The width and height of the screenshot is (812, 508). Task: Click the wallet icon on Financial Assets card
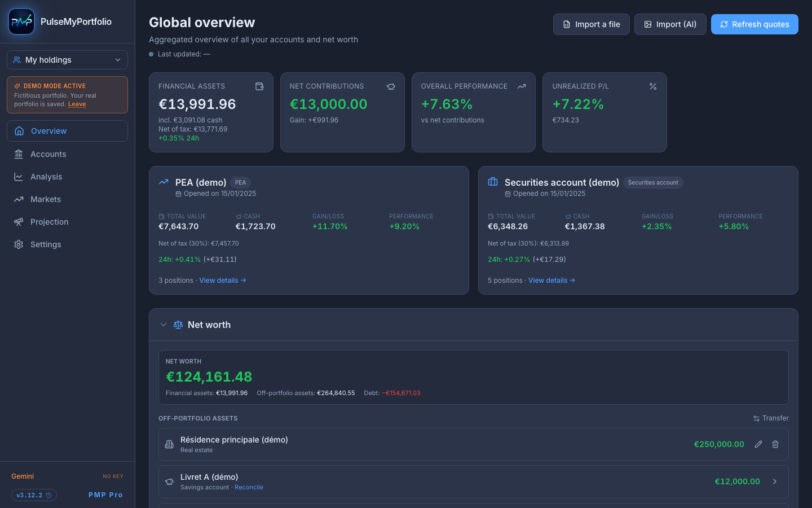click(x=259, y=86)
